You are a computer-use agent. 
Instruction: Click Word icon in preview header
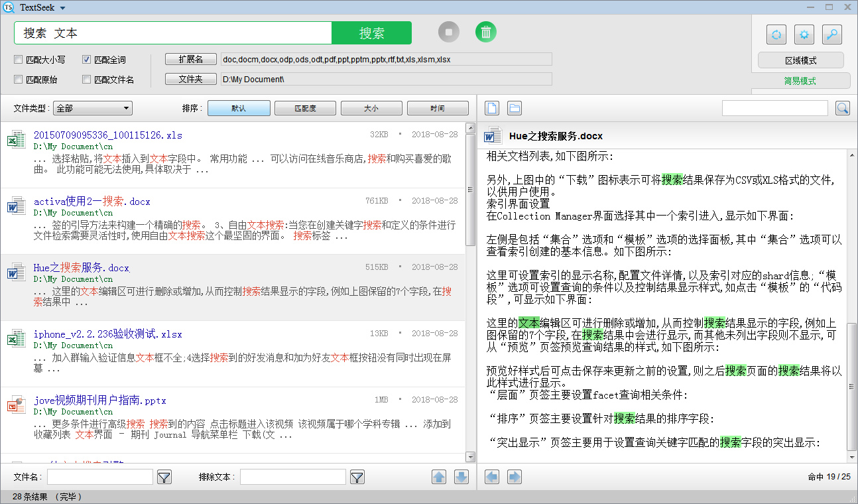click(493, 136)
